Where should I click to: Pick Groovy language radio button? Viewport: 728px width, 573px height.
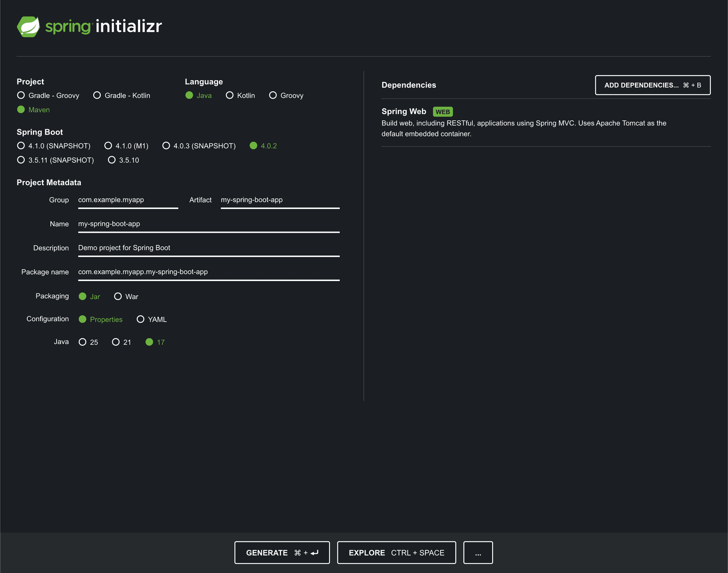tap(273, 95)
